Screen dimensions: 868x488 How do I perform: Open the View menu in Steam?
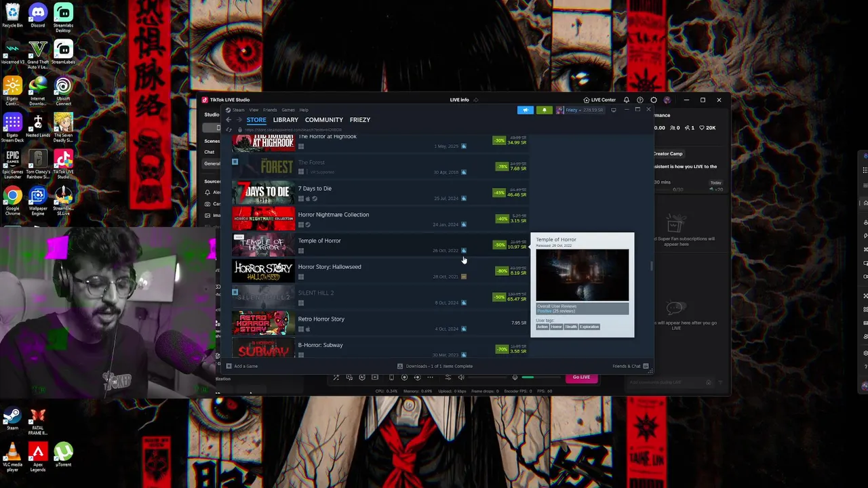coord(254,110)
